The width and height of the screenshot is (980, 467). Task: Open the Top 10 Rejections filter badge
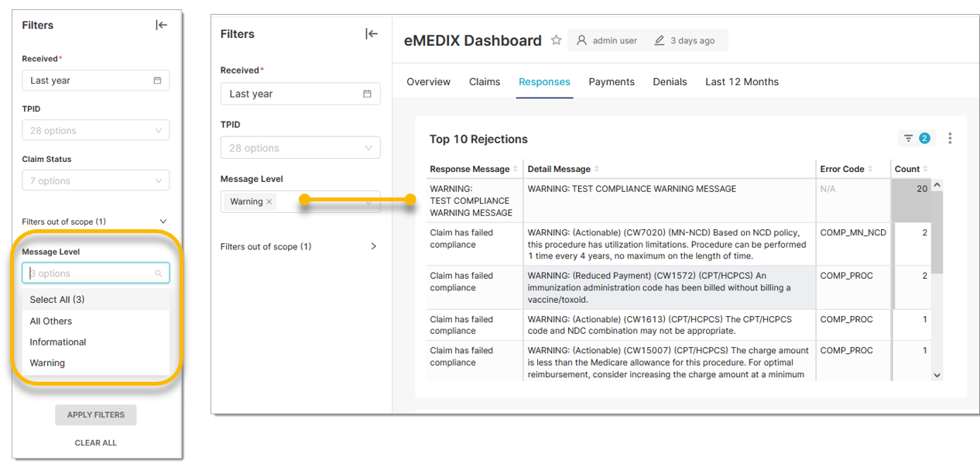(x=916, y=139)
